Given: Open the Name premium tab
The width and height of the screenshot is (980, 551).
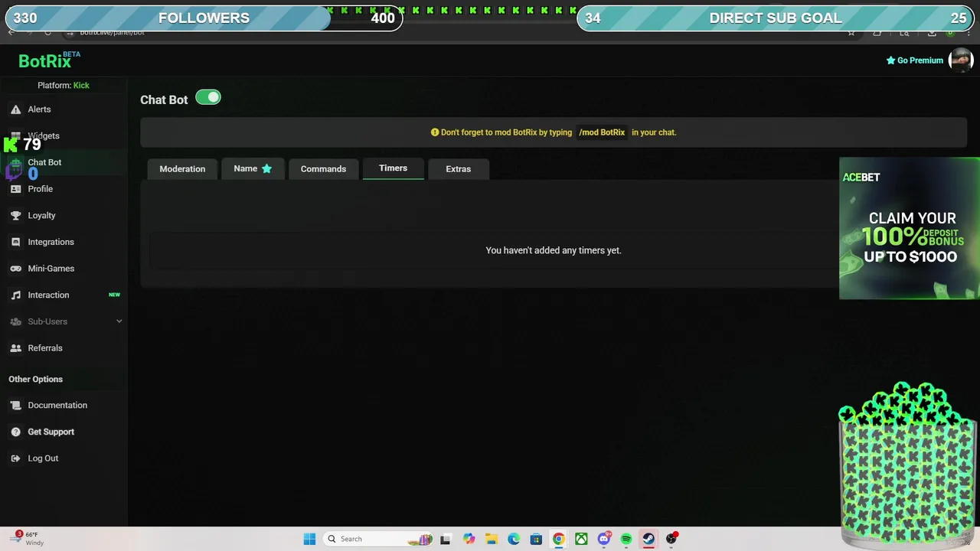Looking at the screenshot, I should [x=253, y=169].
